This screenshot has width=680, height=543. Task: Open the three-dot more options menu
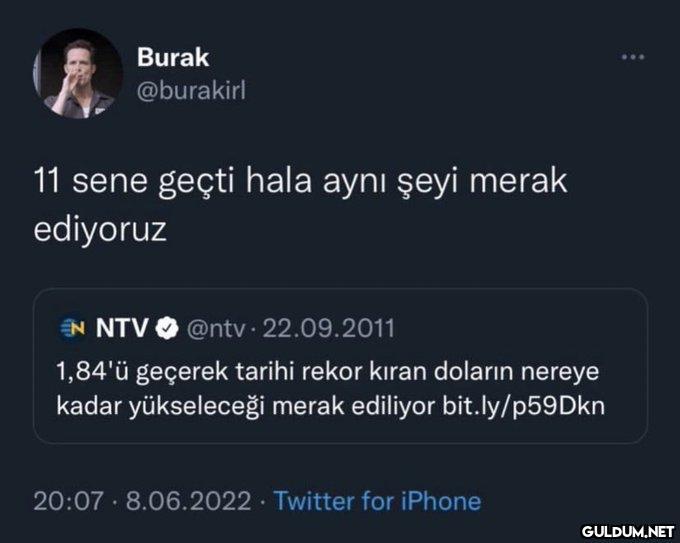coord(633,57)
